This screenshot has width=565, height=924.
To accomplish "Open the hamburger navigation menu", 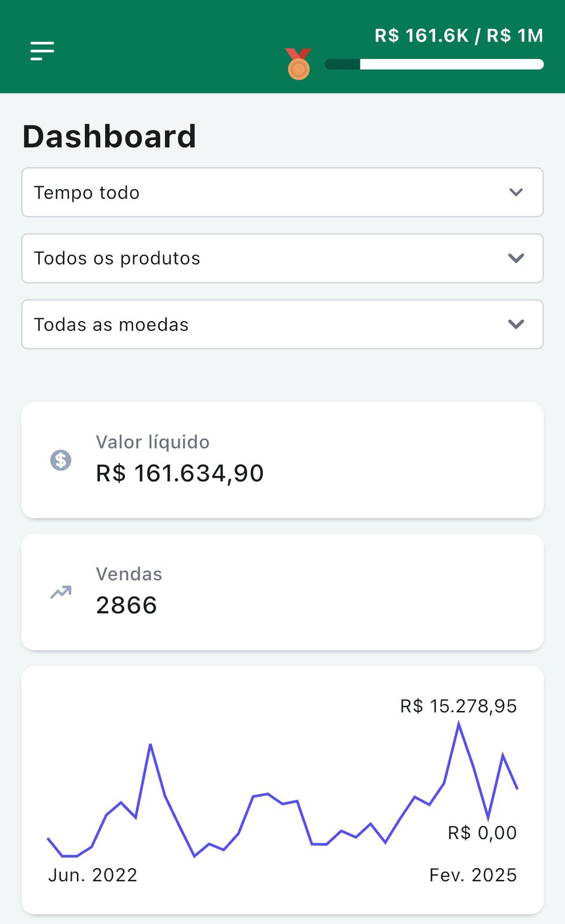I will [42, 51].
